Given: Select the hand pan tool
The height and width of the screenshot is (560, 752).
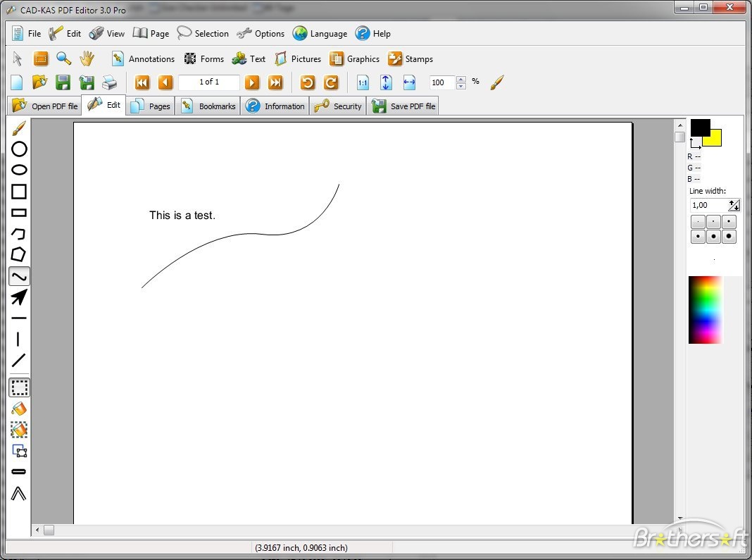Looking at the screenshot, I should (x=87, y=59).
